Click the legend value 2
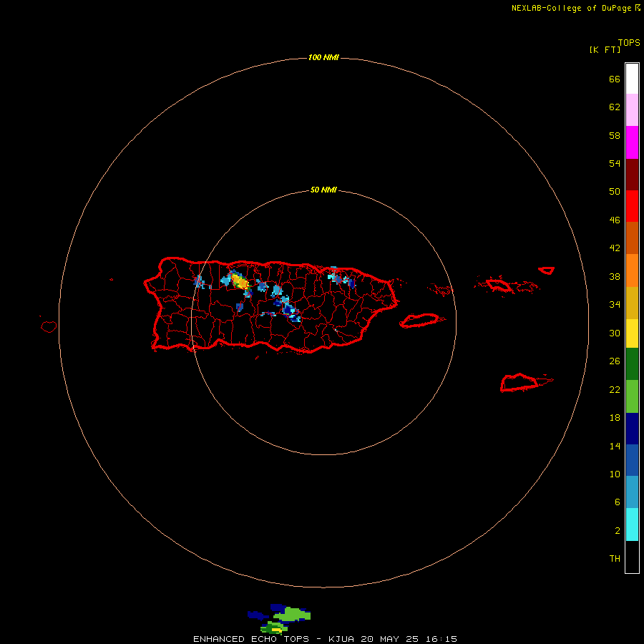Viewport: 644px width, 644px height. tap(618, 531)
